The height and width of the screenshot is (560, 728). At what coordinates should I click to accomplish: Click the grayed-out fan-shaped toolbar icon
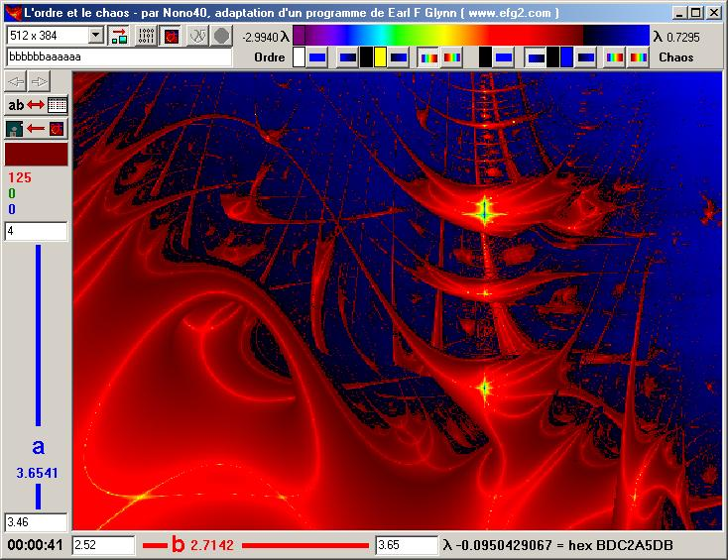197,36
